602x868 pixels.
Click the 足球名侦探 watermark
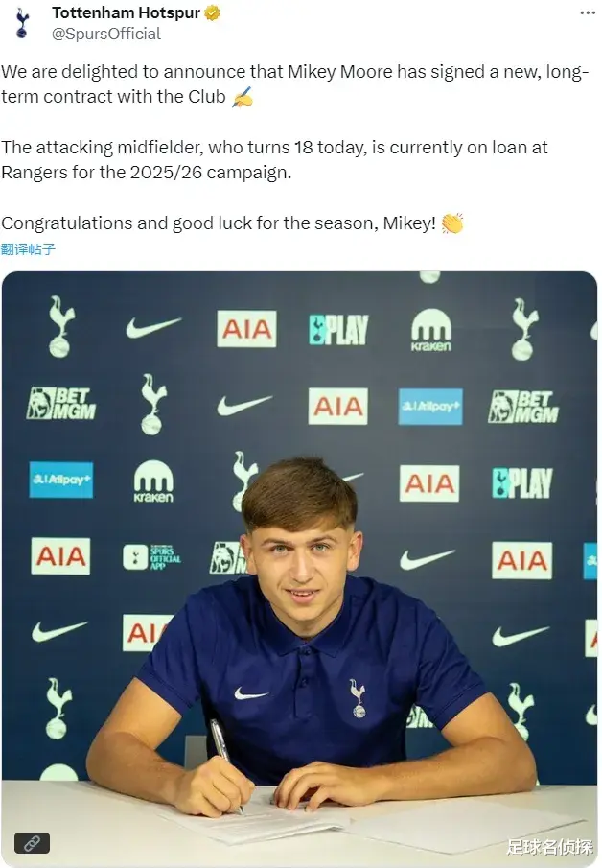click(549, 846)
